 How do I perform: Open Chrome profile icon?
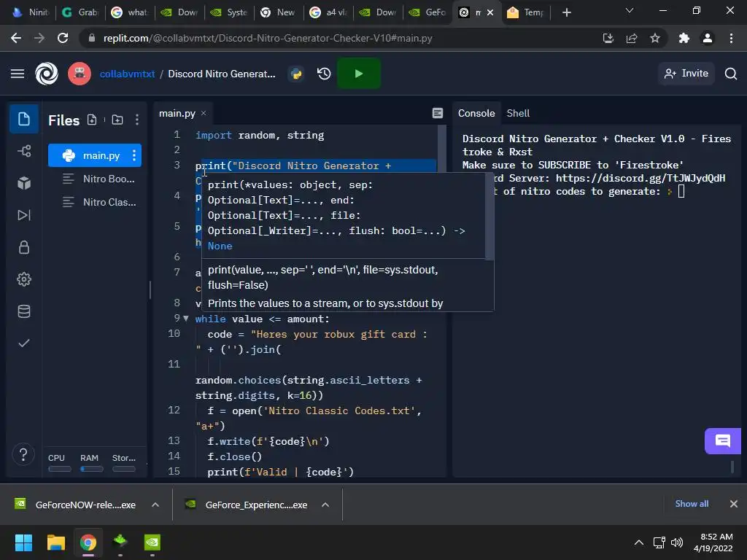click(x=708, y=38)
